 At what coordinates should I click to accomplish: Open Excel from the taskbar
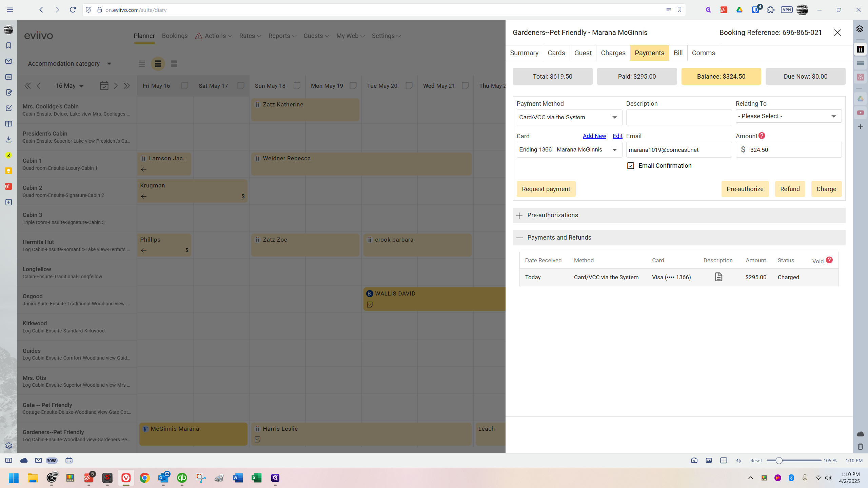pos(256,478)
